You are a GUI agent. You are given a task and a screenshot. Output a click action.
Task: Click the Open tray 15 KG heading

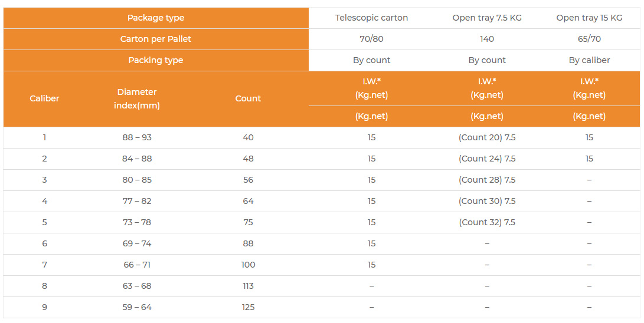point(589,18)
